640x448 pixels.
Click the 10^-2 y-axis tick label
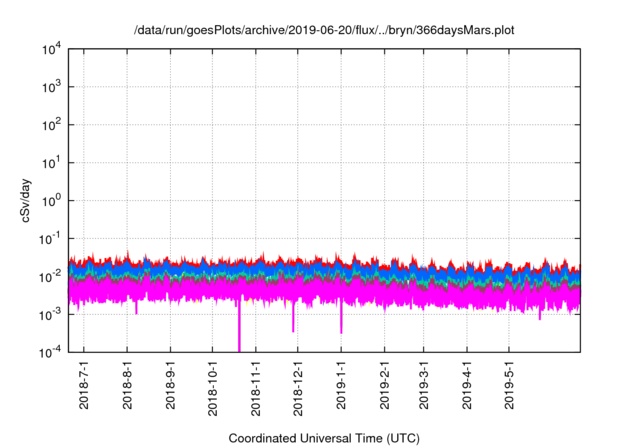pyautogui.click(x=50, y=277)
